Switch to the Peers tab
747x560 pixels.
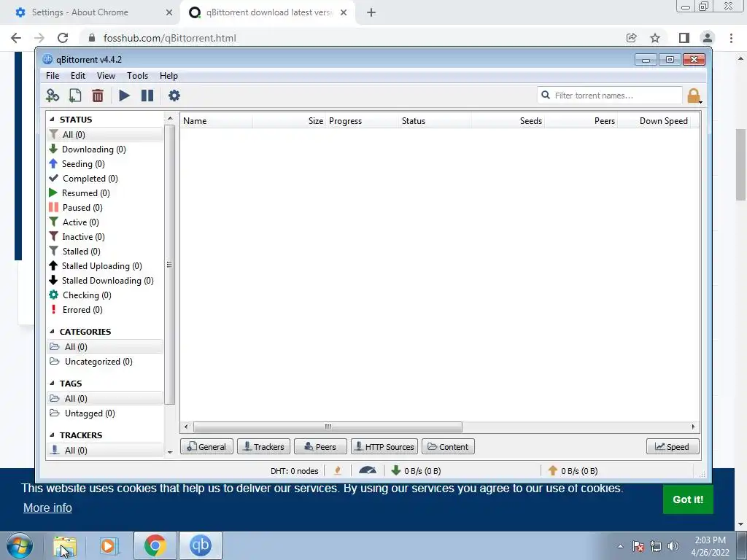320,447
